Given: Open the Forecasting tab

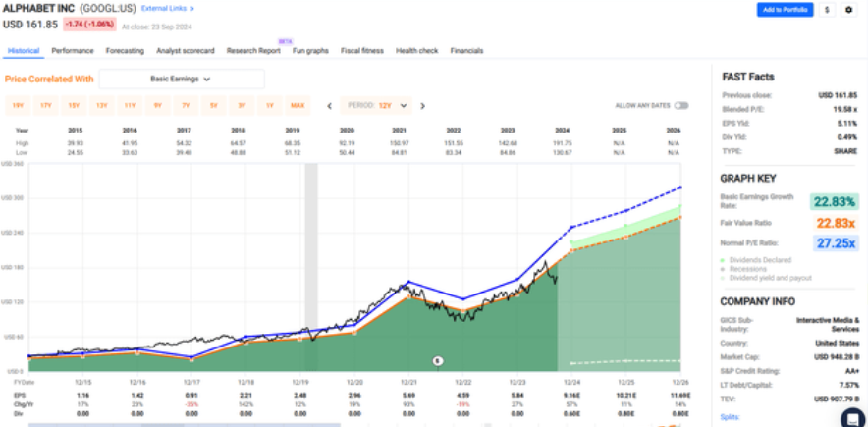Looking at the screenshot, I should tap(125, 51).
